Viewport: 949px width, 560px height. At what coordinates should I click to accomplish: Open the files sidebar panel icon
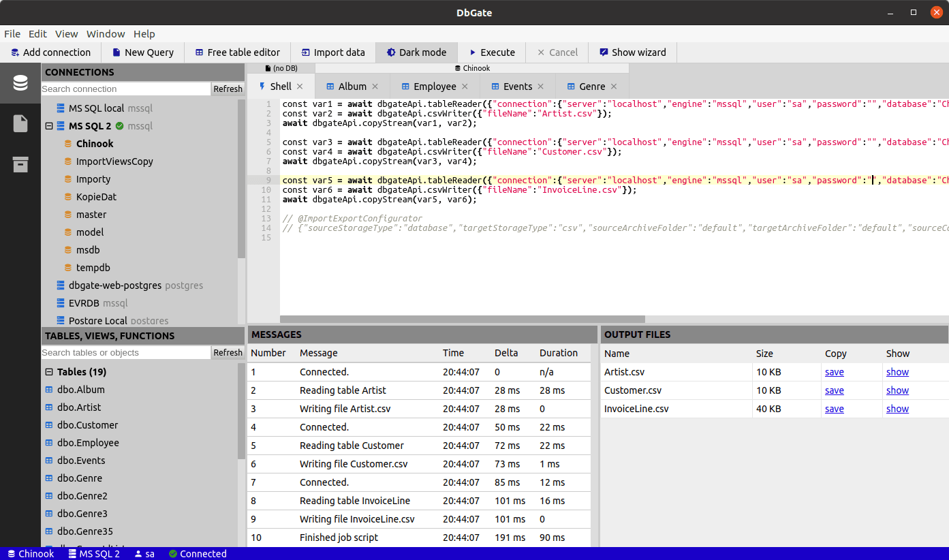point(20,124)
